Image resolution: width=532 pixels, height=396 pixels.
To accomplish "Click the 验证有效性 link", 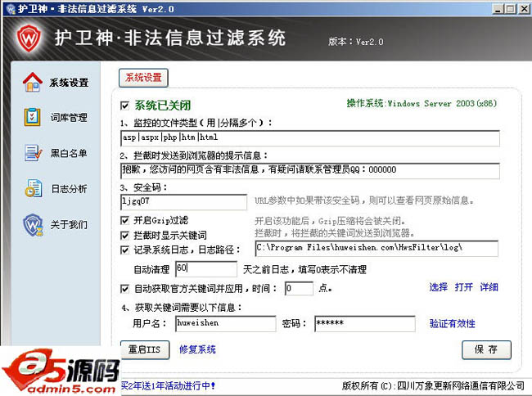I will click(x=453, y=323).
